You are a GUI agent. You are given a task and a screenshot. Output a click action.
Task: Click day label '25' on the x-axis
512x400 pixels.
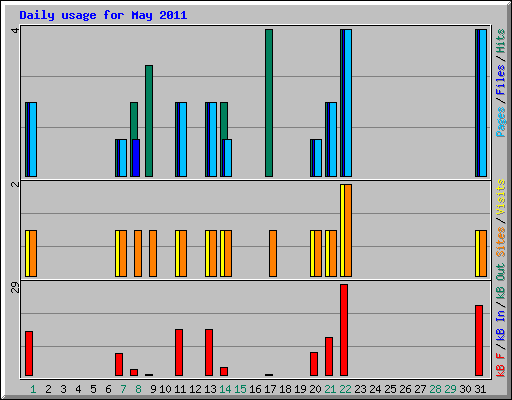pyautogui.click(x=390, y=389)
